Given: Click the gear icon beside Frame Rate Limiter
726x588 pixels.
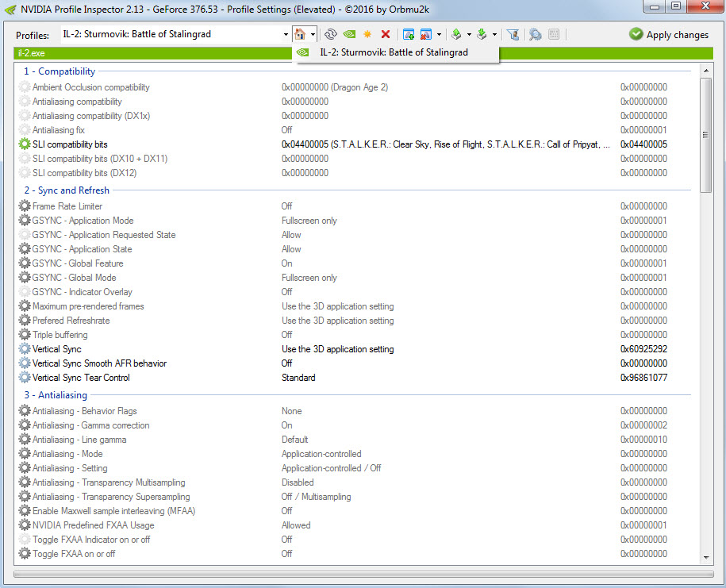Looking at the screenshot, I should click(25, 206).
